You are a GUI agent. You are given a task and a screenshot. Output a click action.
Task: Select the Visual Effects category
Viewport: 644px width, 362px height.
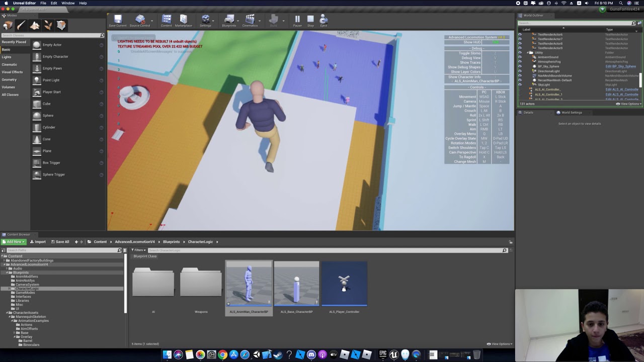coord(12,72)
